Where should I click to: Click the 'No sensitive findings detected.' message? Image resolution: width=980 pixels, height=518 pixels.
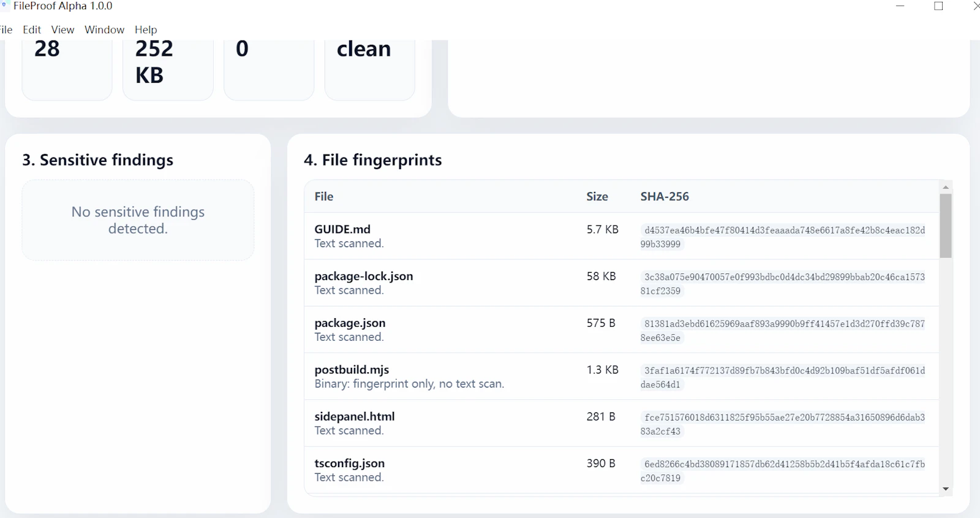click(x=138, y=220)
